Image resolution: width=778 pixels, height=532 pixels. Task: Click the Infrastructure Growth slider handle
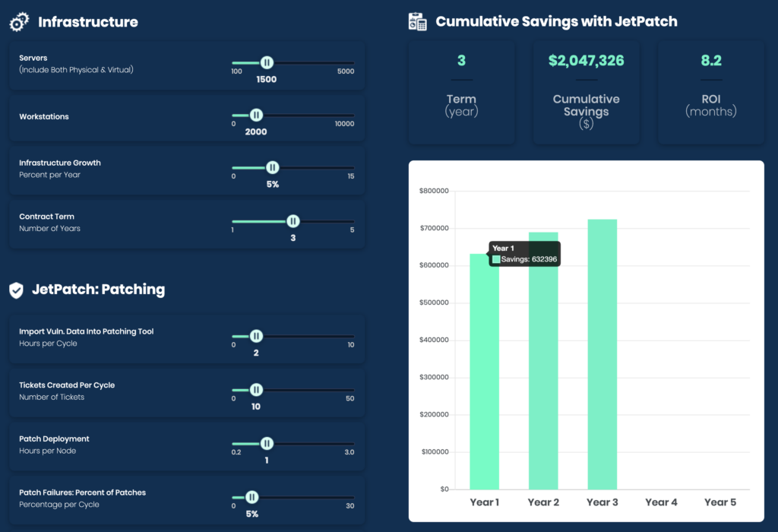coord(273,168)
